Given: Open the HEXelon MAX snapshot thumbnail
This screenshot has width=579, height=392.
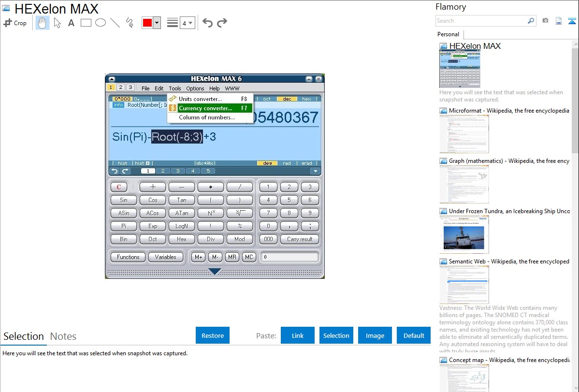Looking at the screenshot, I should pos(460,69).
